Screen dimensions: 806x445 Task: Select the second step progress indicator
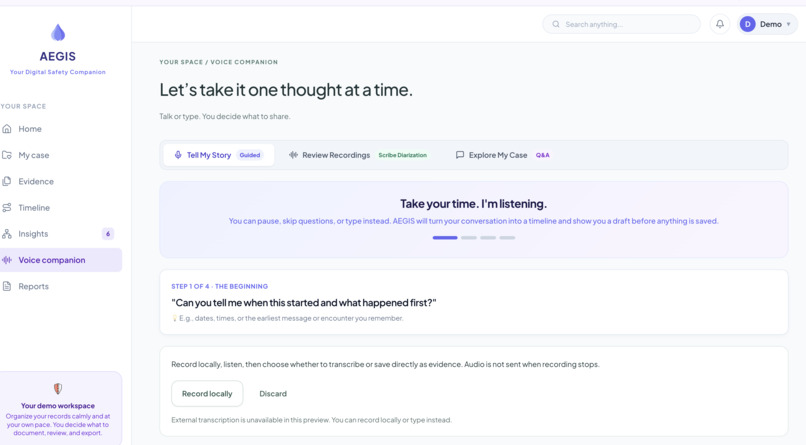[x=469, y=238]
